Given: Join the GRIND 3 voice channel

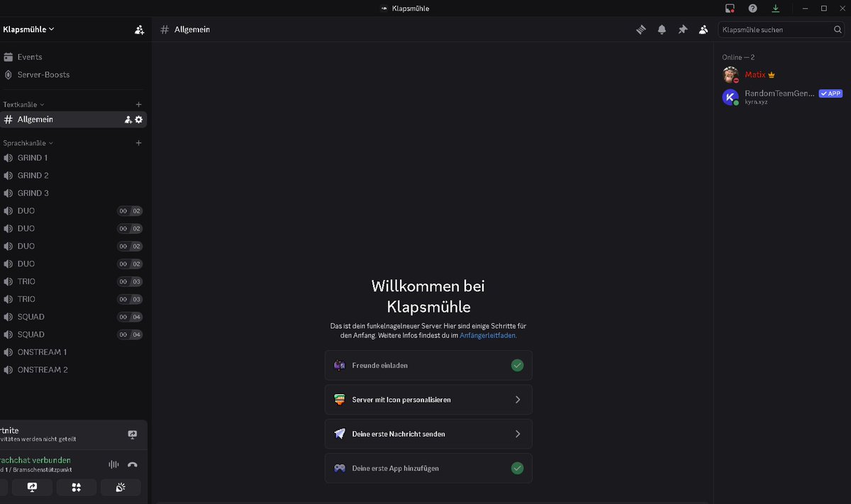Looking at the screenshot, I should [x=74, y=193].
